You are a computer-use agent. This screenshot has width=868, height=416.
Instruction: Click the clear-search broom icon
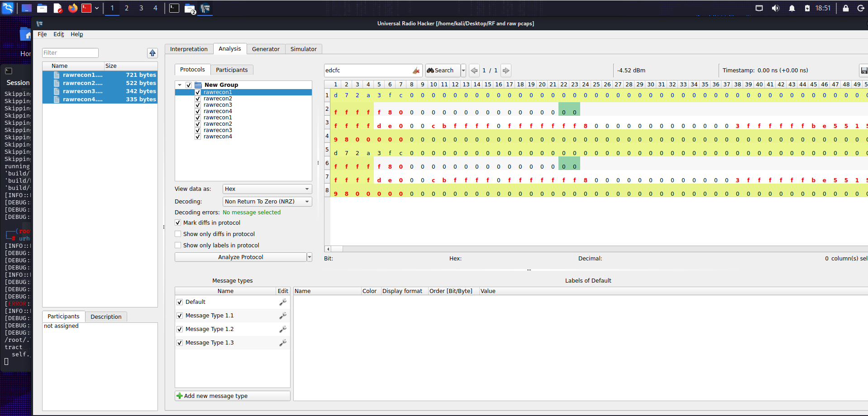(416, 71)
